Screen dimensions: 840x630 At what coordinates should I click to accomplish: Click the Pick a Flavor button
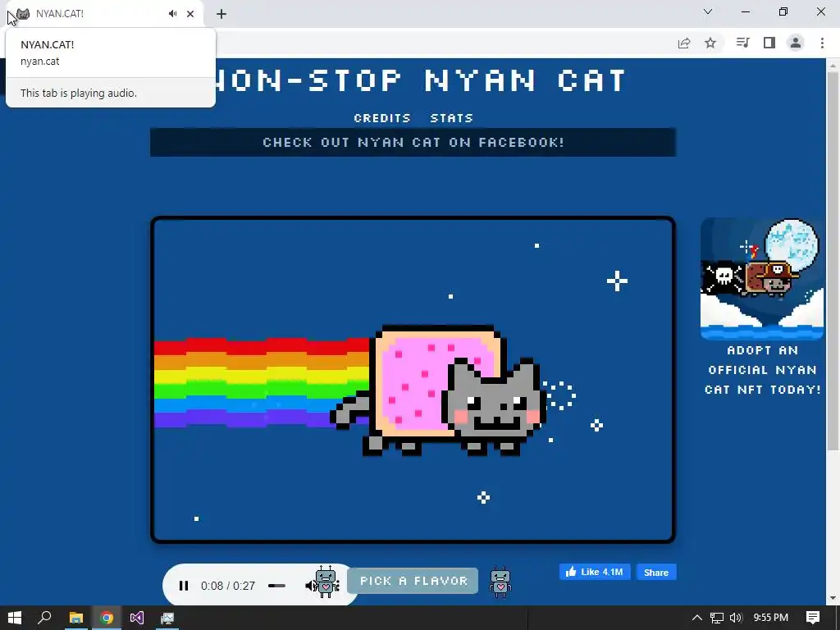tap(413, 581)
